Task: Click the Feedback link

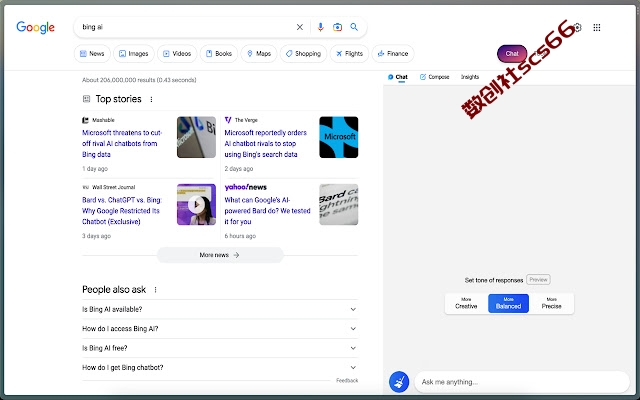Action: click(x=347, y=380)
